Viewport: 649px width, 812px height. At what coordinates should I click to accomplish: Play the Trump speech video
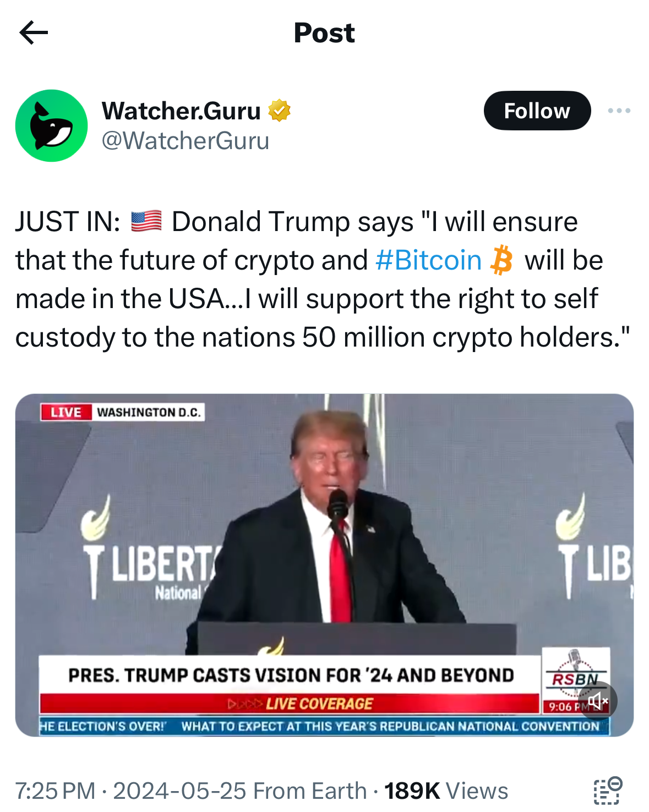pos(324,565)
